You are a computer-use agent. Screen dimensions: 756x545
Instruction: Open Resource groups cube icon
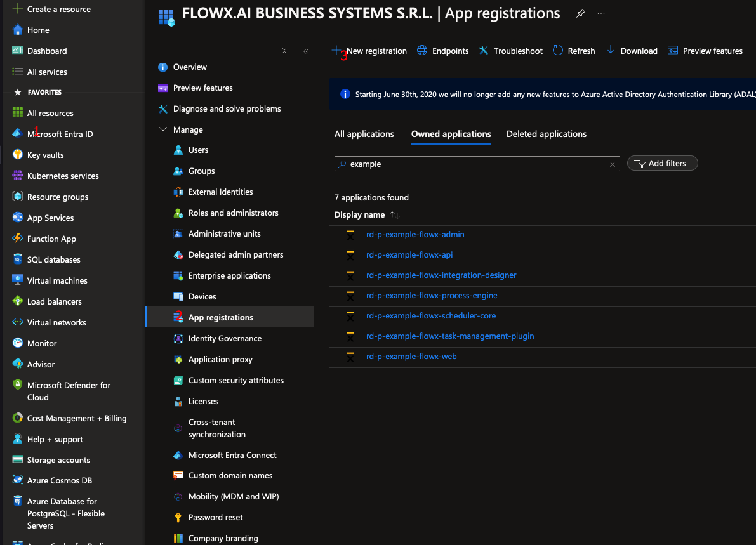[17, 197]
